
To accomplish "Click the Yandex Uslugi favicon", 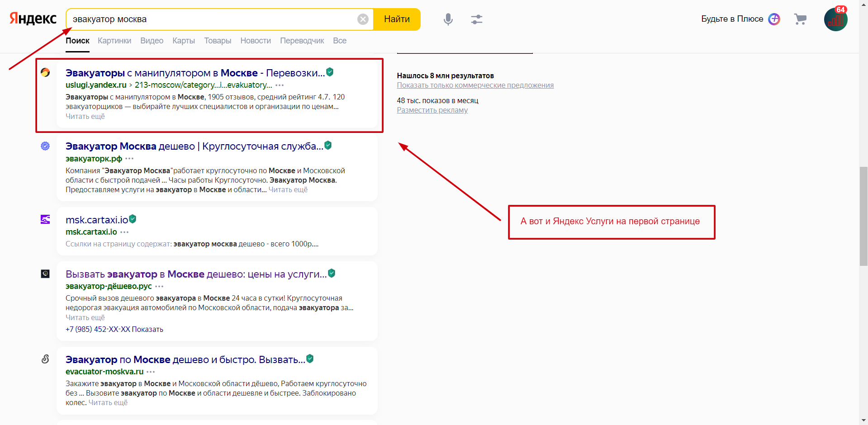I will click(x=45, y=72).
